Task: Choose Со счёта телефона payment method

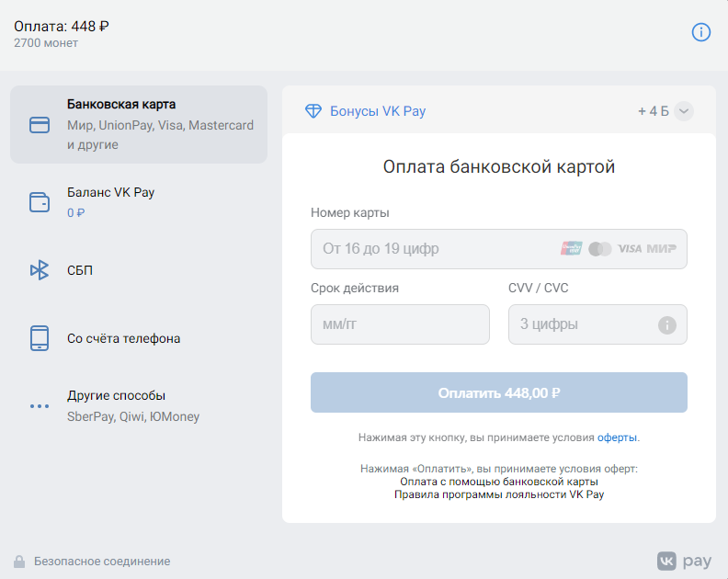Action: (139, 338)
